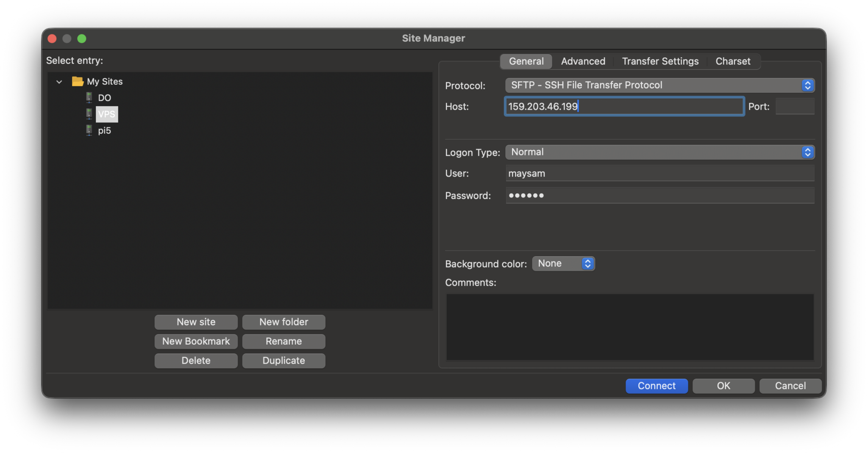868x453 pixels.
Task: Click the Comments text area
Action: click(x=630, y=327)
